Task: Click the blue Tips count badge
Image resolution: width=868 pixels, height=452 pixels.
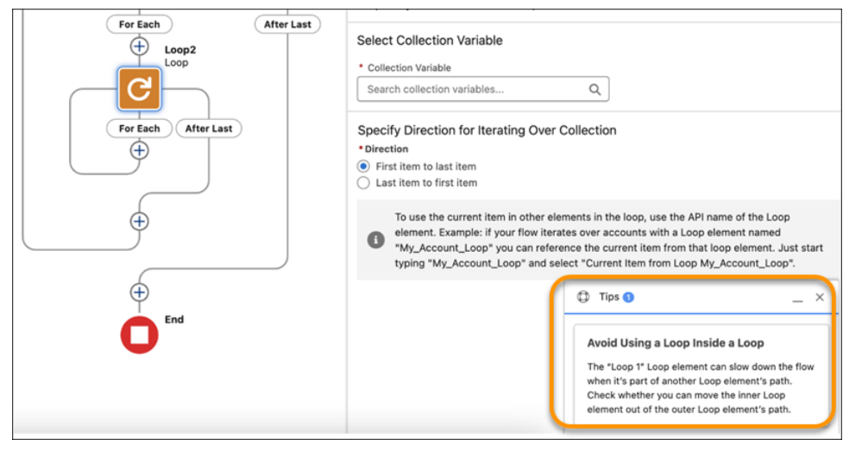Action: tap(628, 297)
